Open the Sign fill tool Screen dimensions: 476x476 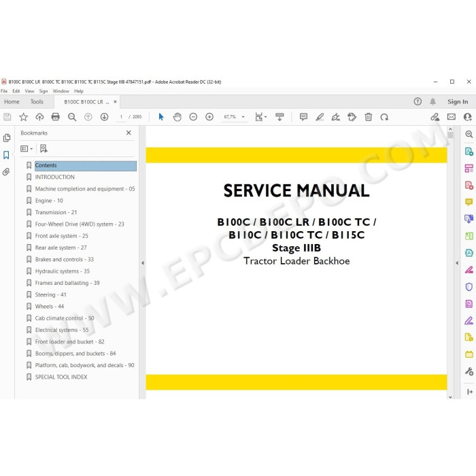point(336,117)
